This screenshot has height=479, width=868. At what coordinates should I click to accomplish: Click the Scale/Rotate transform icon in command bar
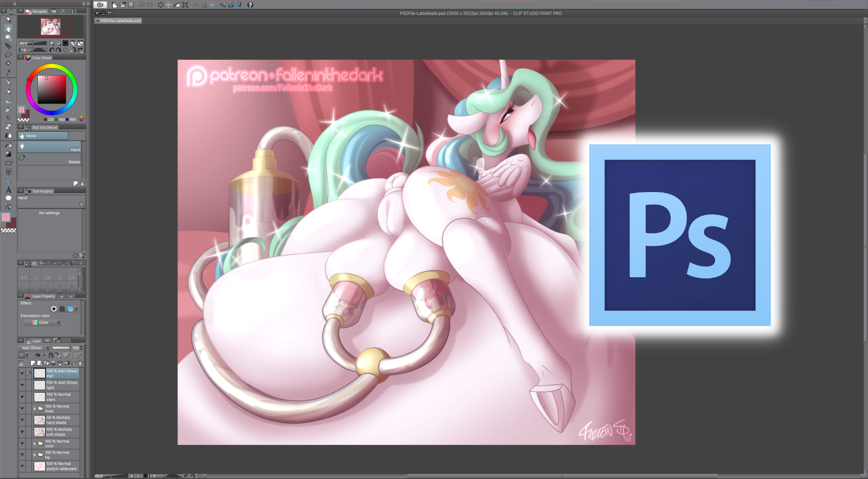(x=185, y=5)
